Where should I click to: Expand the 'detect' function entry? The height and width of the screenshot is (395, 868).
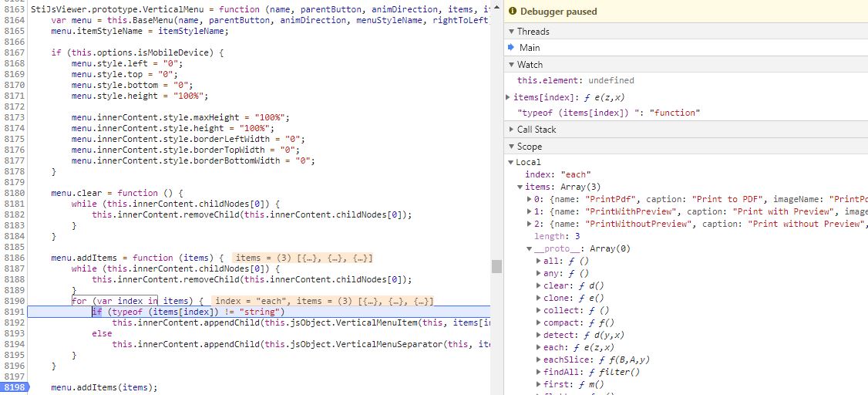coord(539,335)
